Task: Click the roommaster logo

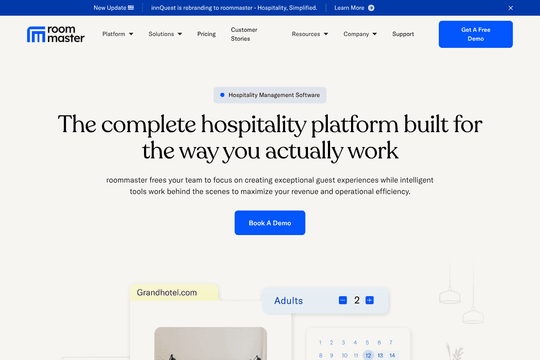Action: pos(56,34)
